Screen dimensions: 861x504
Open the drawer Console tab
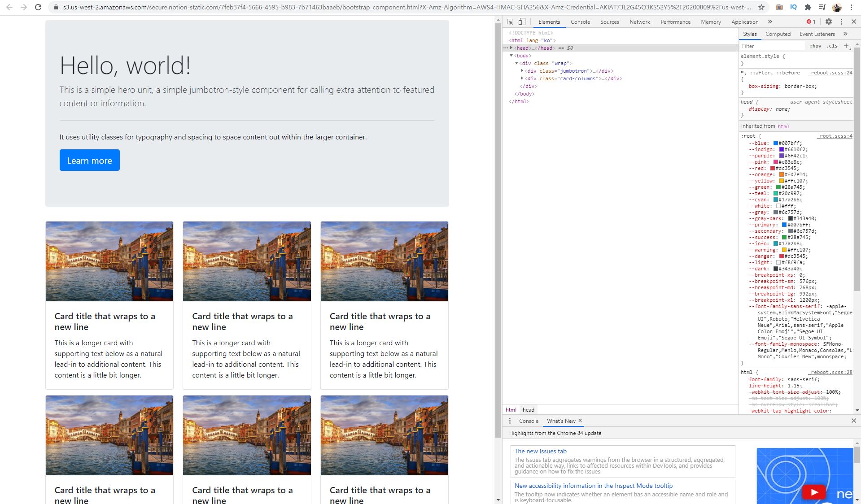click(x=529, y=421)
